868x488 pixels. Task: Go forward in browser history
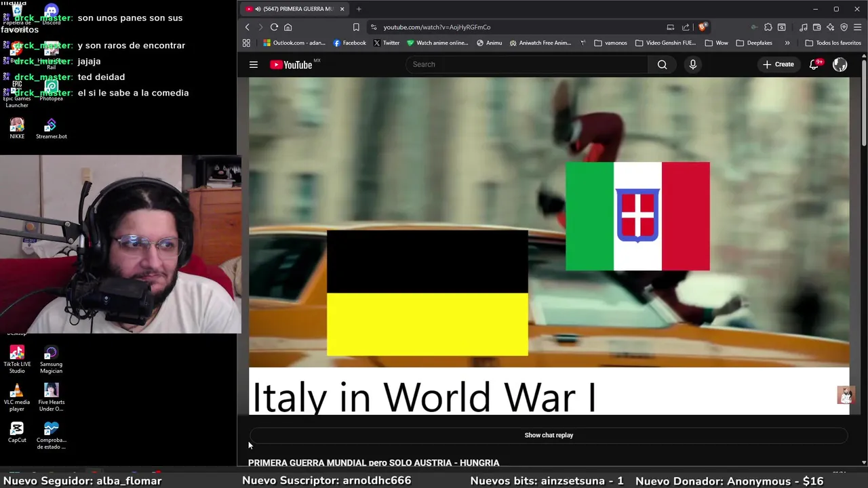(260, 27)
